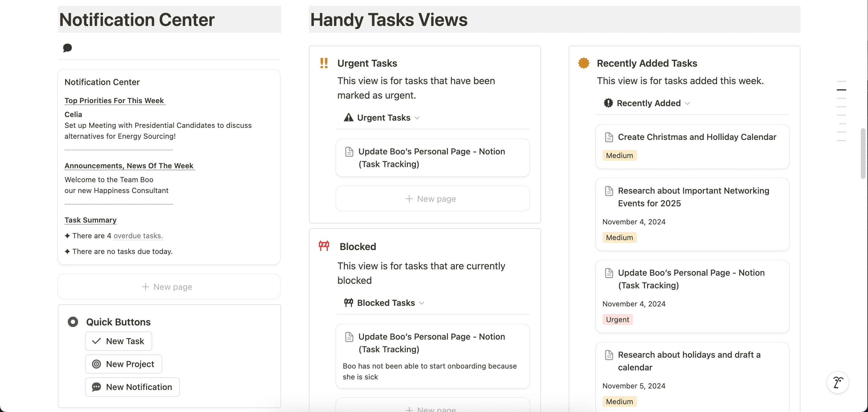Click the page icon on Create Christmas and Holliday Calendar
Image resolution: width=868 pixels, height=412 pixels.
[609, 137]
